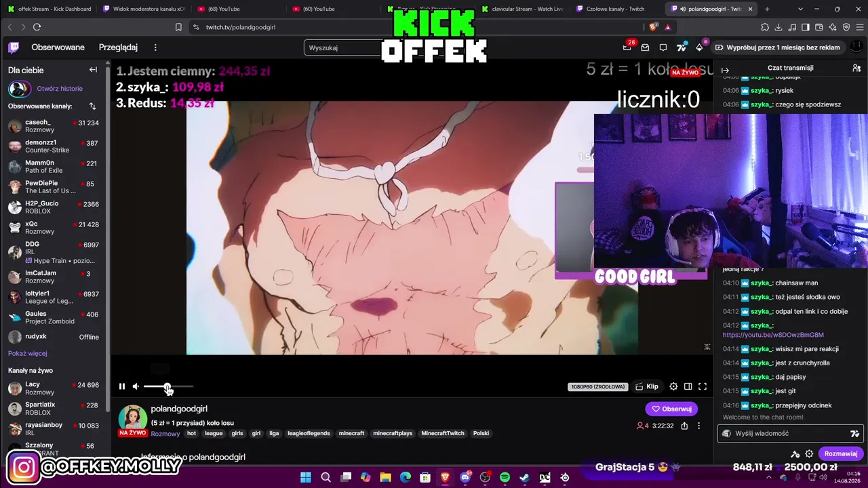Open Brave VPN shield icon

click(846, 27)
